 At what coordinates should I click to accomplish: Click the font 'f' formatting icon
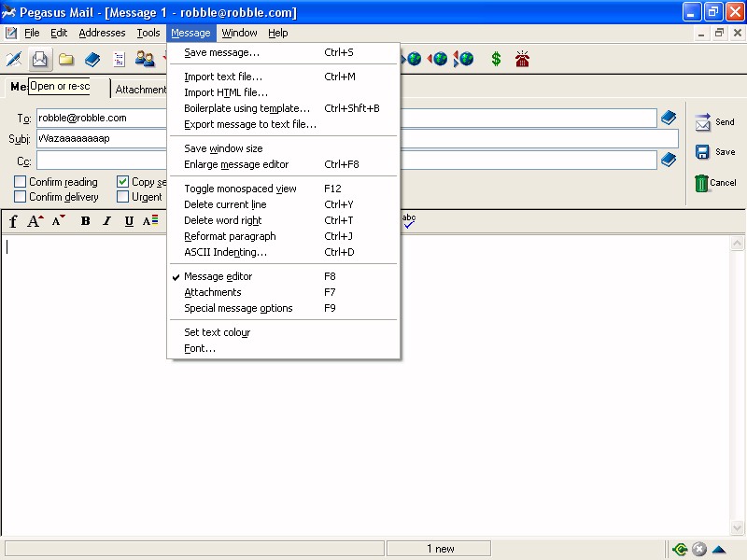[x=13, y=221]
